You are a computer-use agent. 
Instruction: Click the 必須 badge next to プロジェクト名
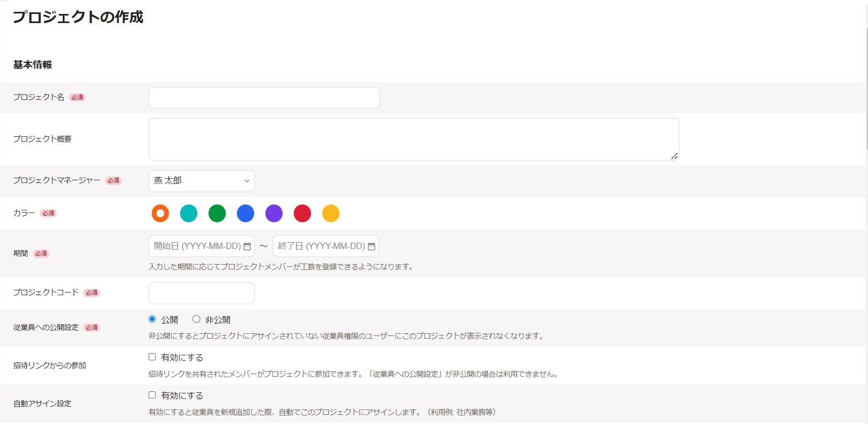(x=77, y=97)
